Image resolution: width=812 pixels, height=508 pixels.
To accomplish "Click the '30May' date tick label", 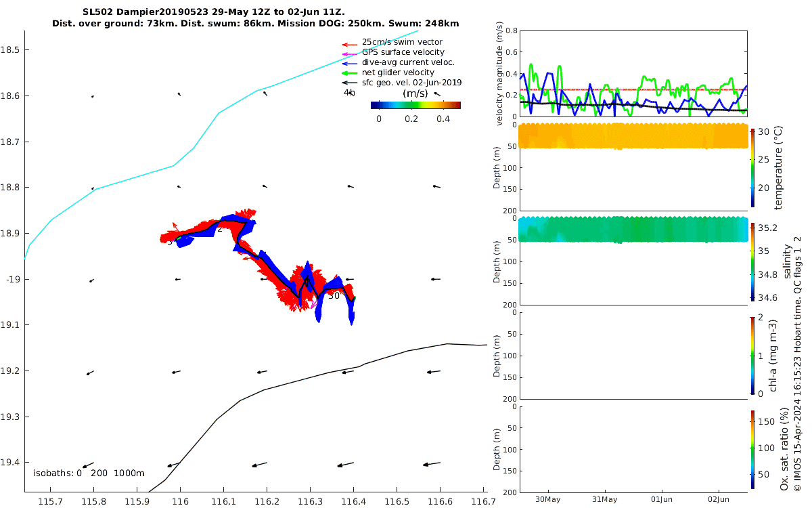I will [547, 500].
